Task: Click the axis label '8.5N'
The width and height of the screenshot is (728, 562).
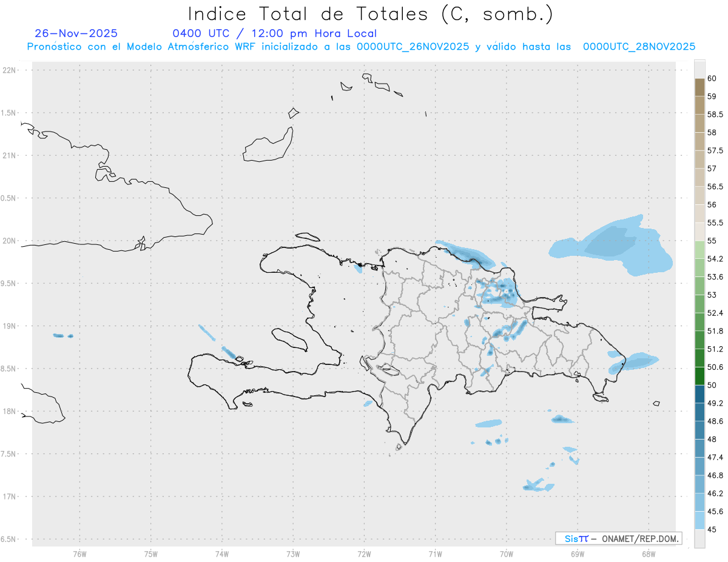Action: (x=9, y=369)
